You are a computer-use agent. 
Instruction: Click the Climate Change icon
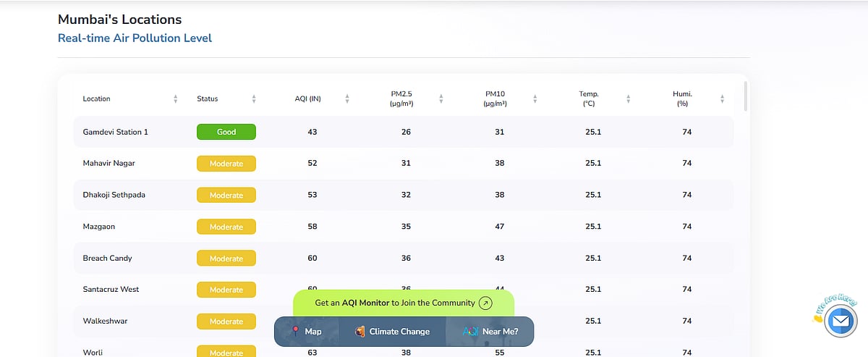click(x=359, y=331)
